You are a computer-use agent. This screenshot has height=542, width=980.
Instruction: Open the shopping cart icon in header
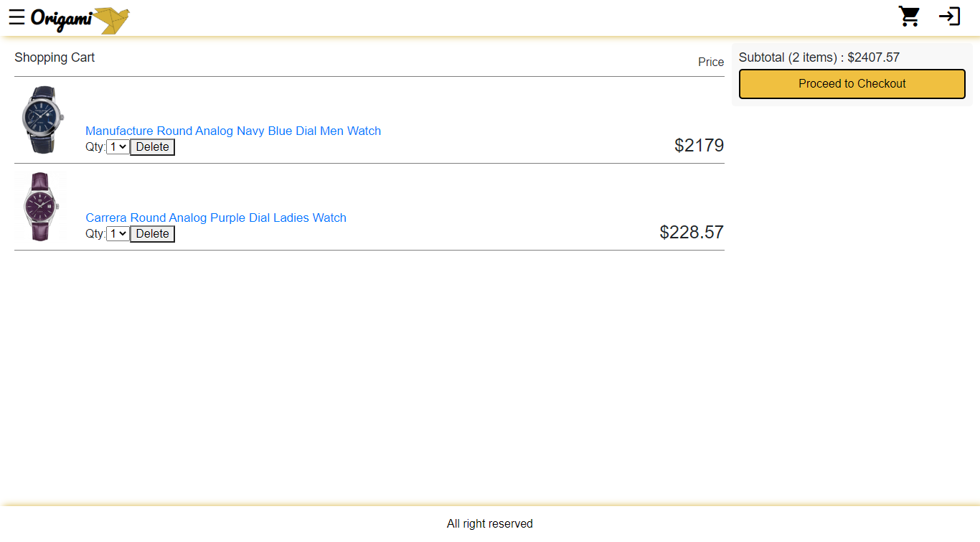[909, 17]
